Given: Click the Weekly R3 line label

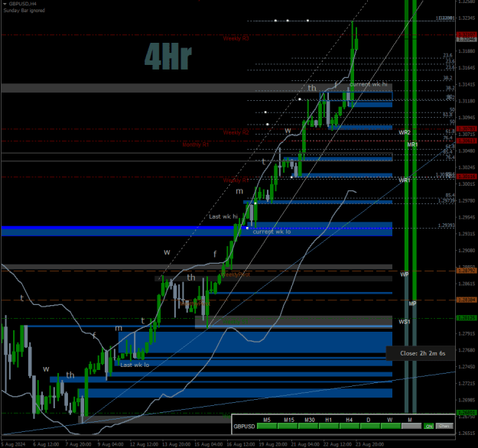Looking at the screenshot, I should [236, 38].
